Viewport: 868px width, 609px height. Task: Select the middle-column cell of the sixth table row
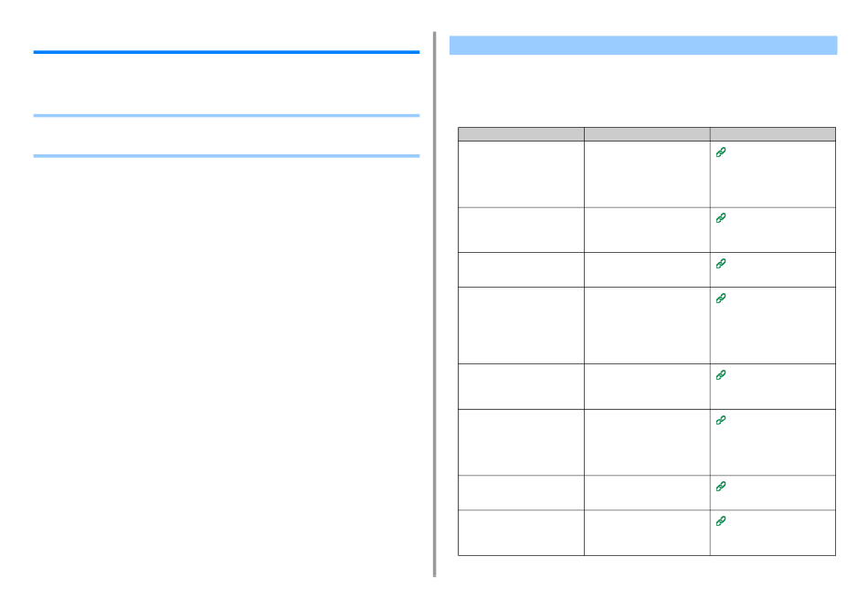[x=647, y=443]
